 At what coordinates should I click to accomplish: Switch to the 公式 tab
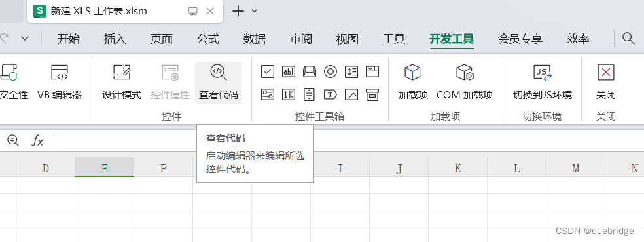208,39
